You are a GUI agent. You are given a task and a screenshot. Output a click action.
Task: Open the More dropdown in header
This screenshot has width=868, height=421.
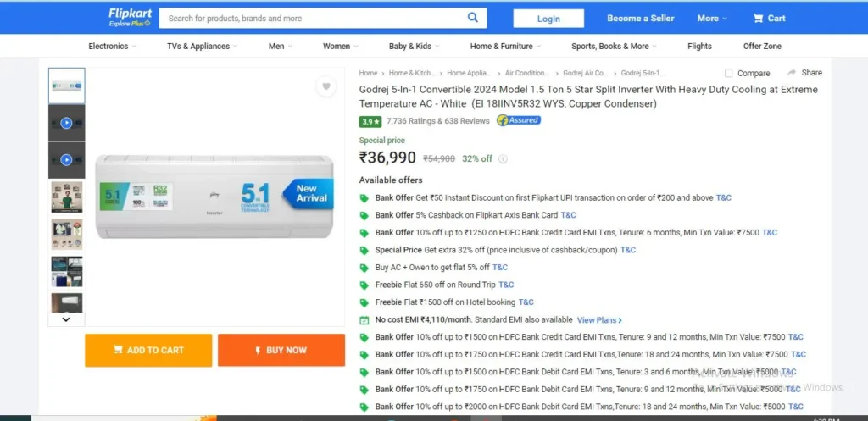pos(712,19)
